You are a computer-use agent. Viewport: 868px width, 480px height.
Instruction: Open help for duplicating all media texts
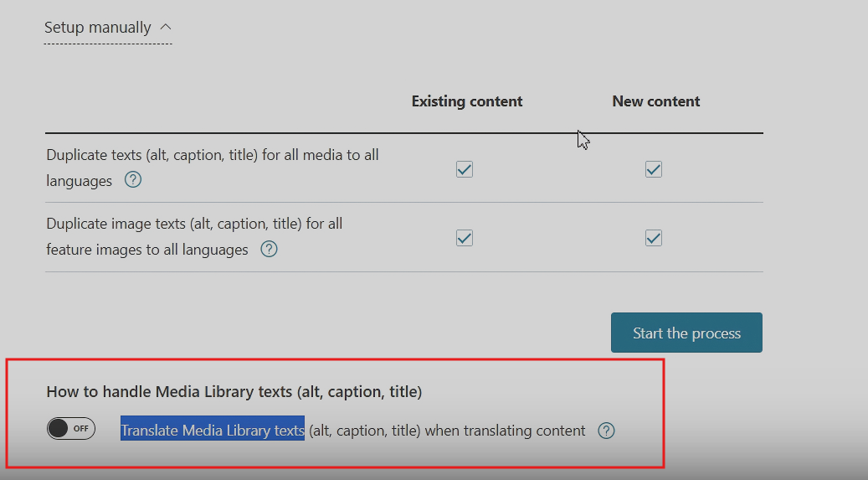pos(133,180)
